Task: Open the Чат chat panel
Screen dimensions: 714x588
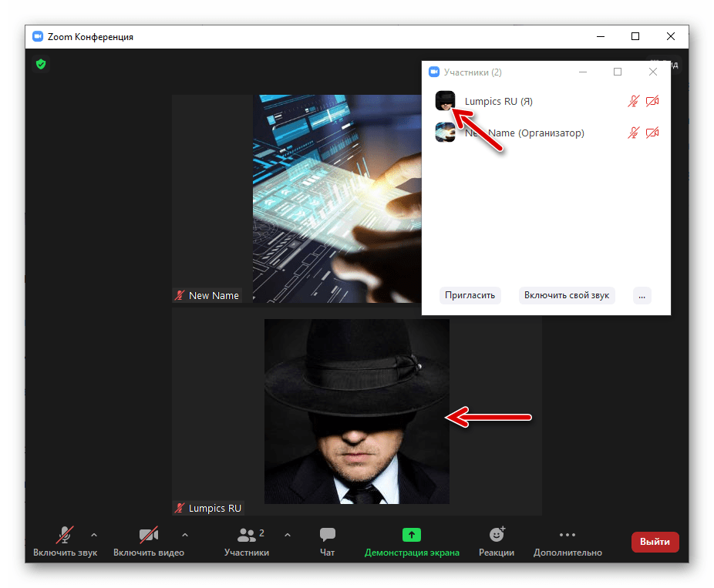Action: coord(328,542)
